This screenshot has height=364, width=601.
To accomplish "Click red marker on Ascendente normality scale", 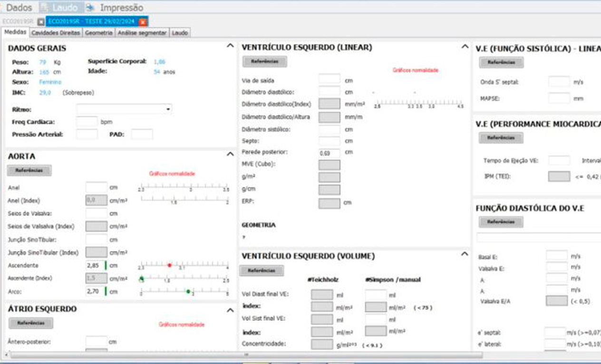I will pos(170,265).
